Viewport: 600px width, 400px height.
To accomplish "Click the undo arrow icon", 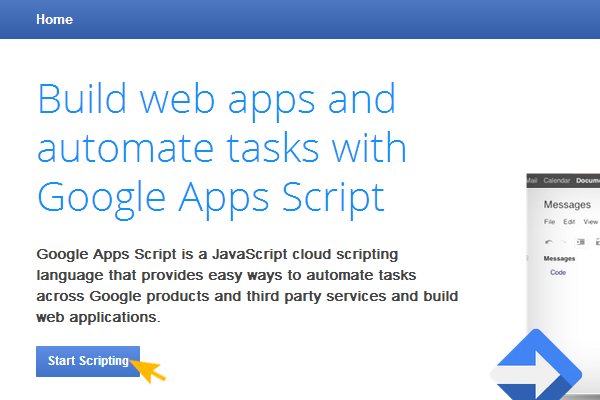I will point(548,241).
